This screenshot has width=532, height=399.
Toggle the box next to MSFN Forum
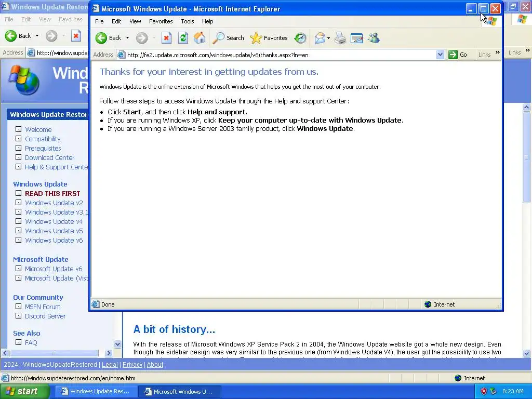pos(18,307)
